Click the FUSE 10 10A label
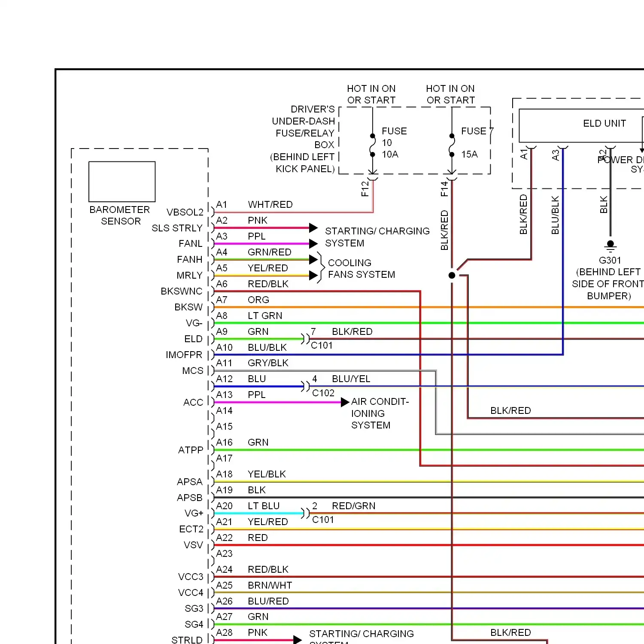Screen dimensions: 644x644 click(394, 143)
